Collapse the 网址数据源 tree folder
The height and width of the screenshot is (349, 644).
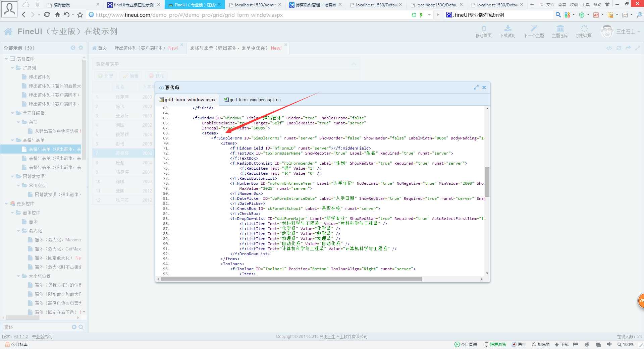tap(12, 176)
